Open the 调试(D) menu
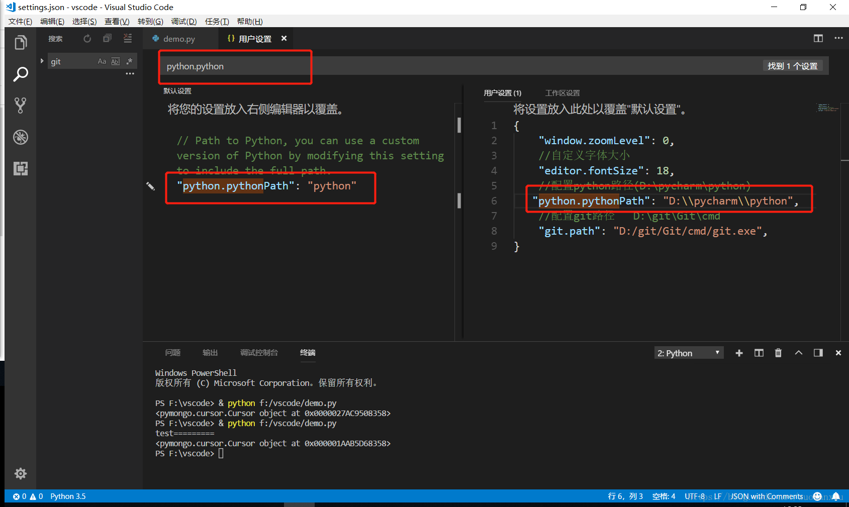This screenshot has height=507, width=849. pos(184,21)
